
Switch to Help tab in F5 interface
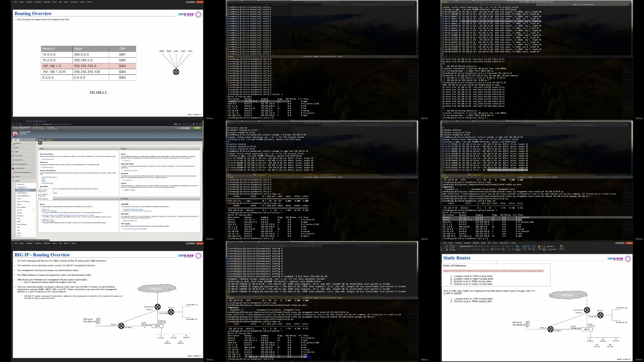[24, 140]
